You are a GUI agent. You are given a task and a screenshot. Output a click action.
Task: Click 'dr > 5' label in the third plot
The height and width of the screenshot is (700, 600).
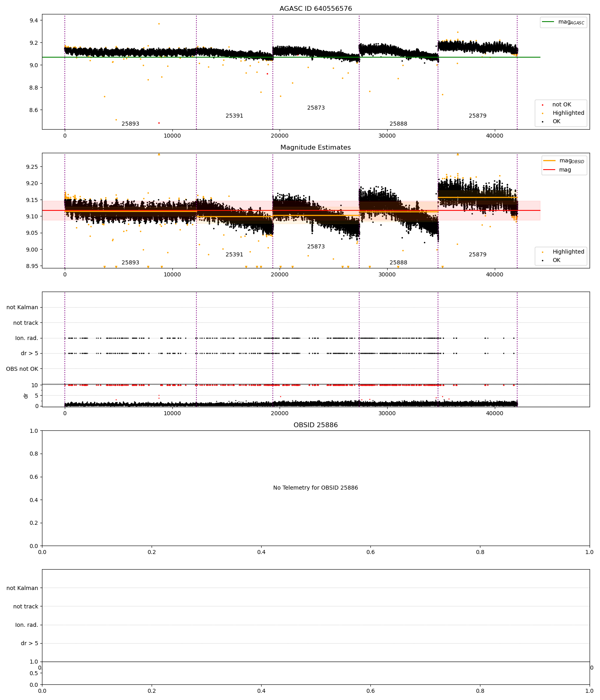click(x=30, y=354)
